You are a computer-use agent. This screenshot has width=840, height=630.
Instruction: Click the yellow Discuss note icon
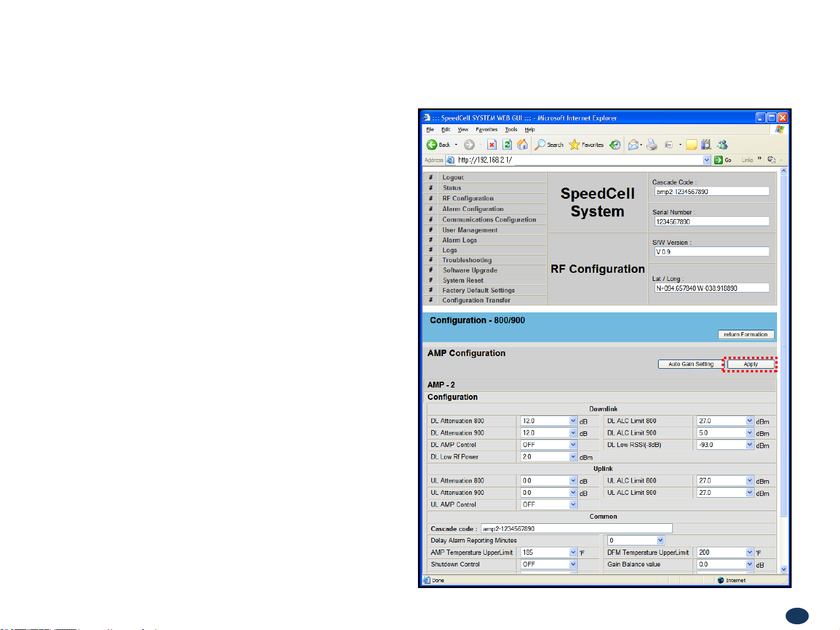click(x=691, y=145)
